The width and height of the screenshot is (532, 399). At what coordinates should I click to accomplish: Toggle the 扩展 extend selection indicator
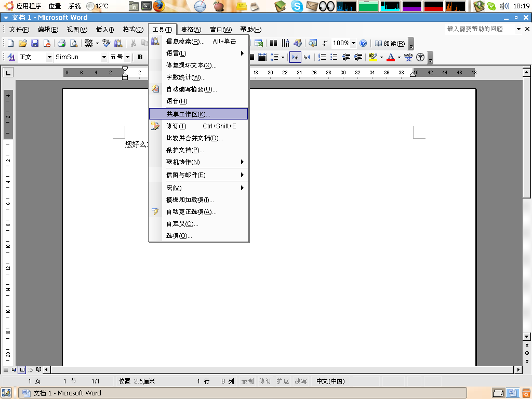point(283,381)
